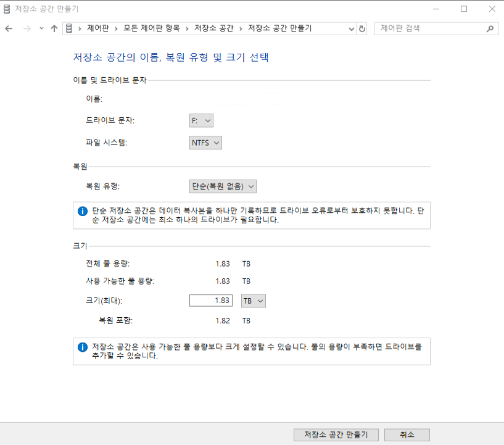Click the info icon in 크기 note
This screenshot has height=445, width=504.
point(83,347)
